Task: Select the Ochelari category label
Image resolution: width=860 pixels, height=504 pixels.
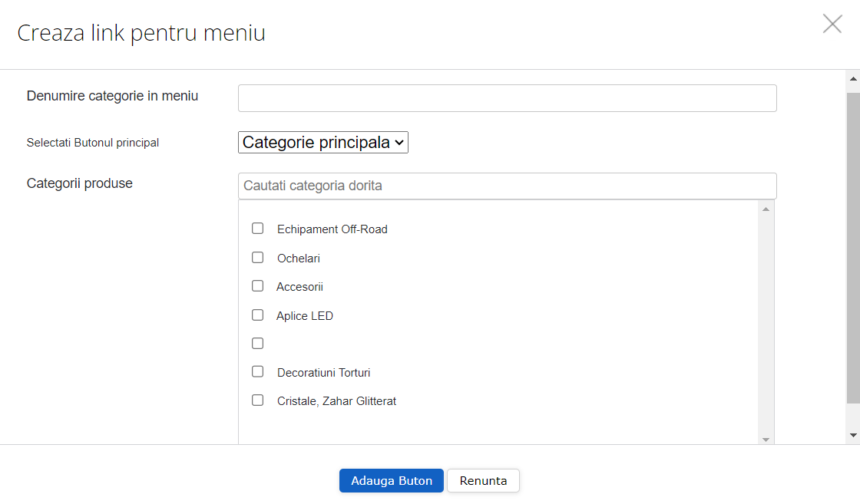Action: tap(299, 258)
